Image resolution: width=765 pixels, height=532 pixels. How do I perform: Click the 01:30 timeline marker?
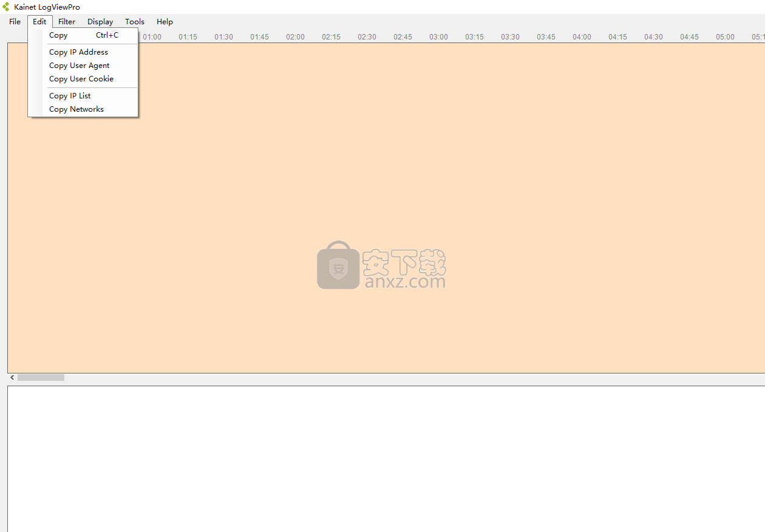tap(223, 37)
